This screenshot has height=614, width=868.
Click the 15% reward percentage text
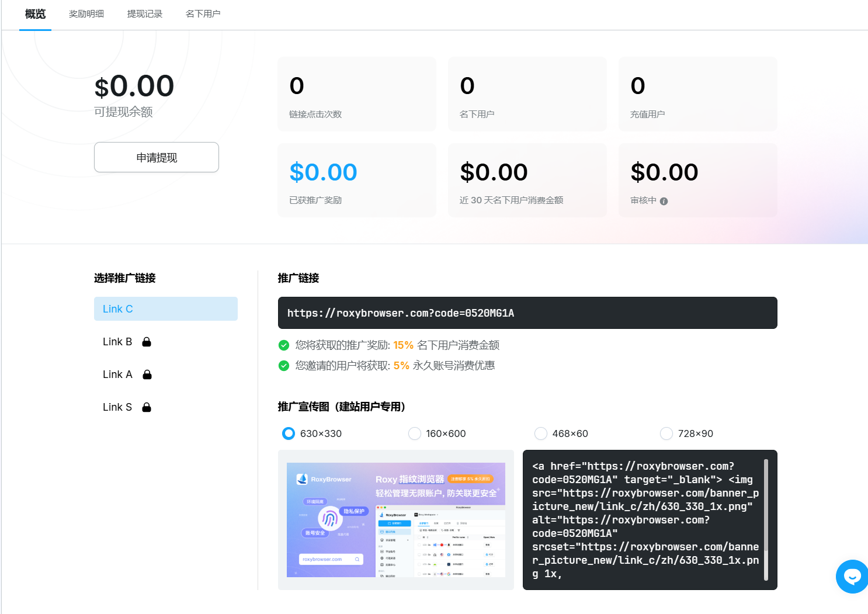403,345
